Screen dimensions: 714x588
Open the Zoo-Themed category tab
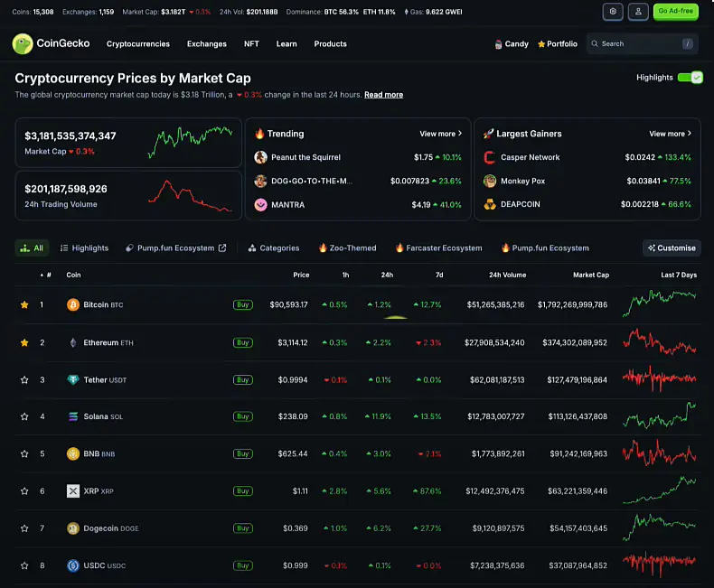(x=347, y=248)
